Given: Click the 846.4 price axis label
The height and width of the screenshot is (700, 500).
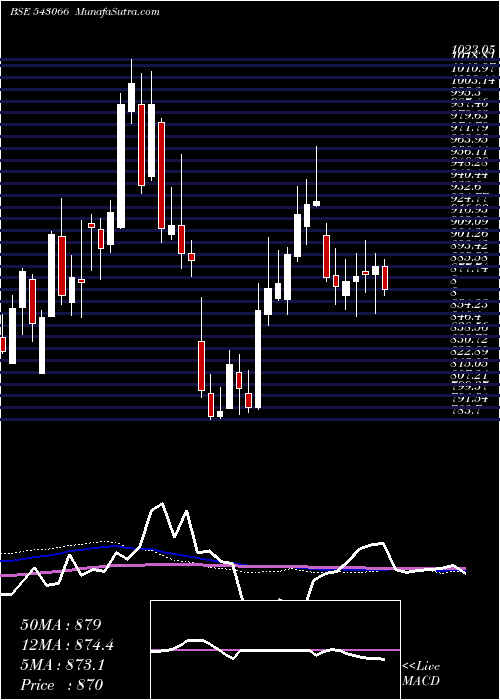Looking at the screenshot, I should point(466,316).
